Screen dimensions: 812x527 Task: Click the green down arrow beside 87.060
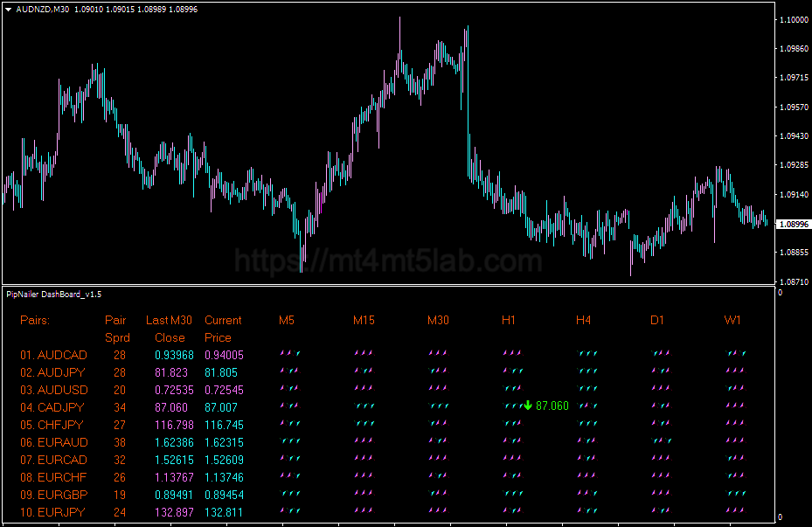tap(528, 406)
